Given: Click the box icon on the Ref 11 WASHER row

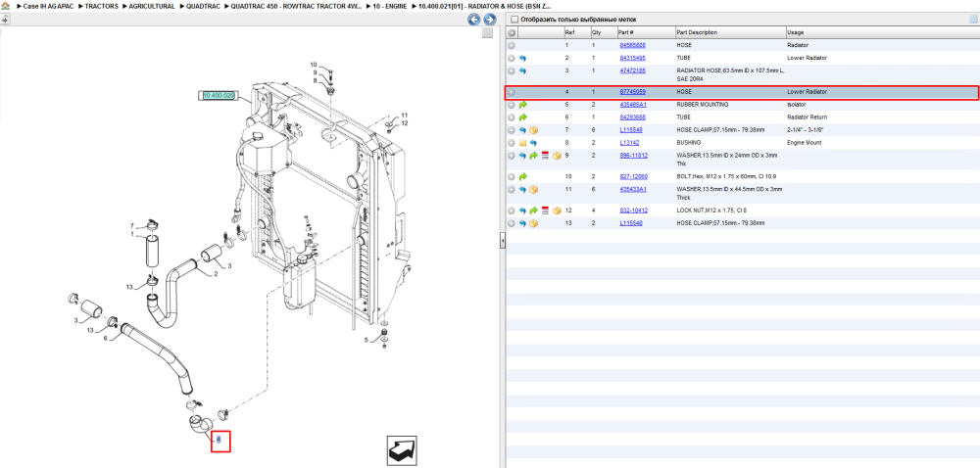Looking at the screenshot, I should click(x=534, y=190).
